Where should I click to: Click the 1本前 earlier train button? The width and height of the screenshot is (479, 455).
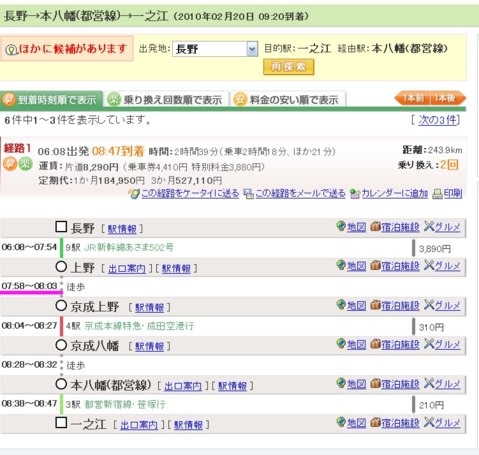coord(413,98)
